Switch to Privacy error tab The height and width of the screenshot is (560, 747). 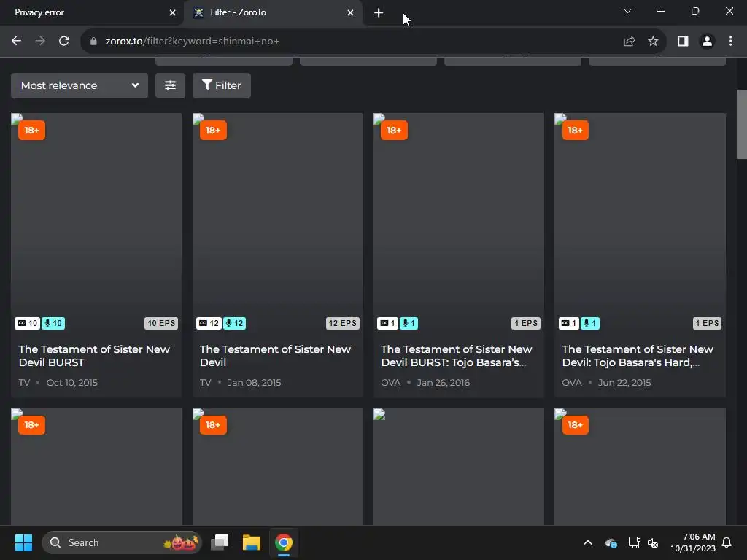pos(91,13)
